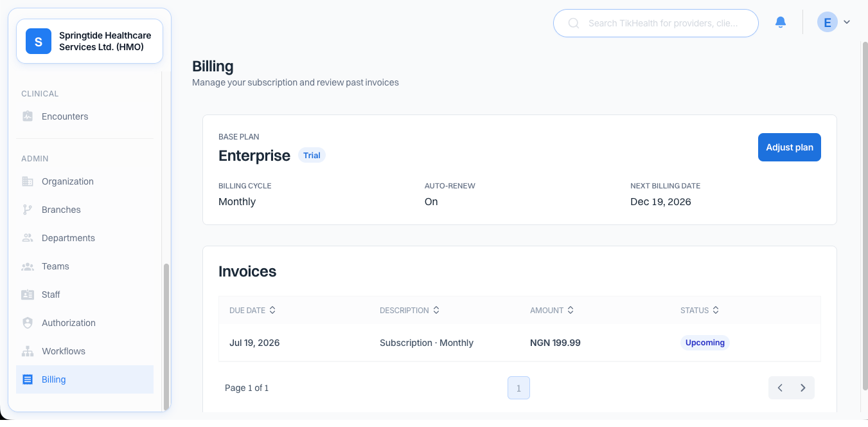868x427 pixels.
Task: Select the Billing menu item
Action: (x=85, y=379)
